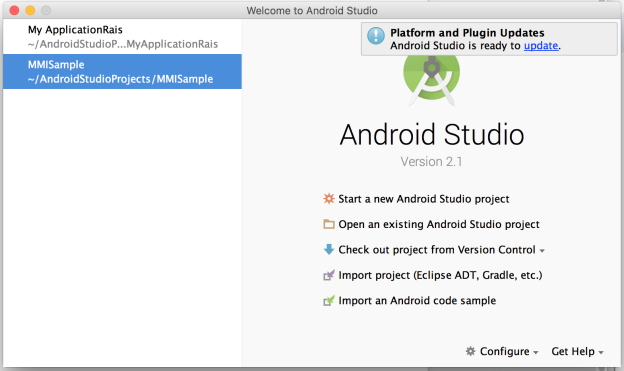
Task: Open an existing Android Studio project
Action: coord(439,224)
